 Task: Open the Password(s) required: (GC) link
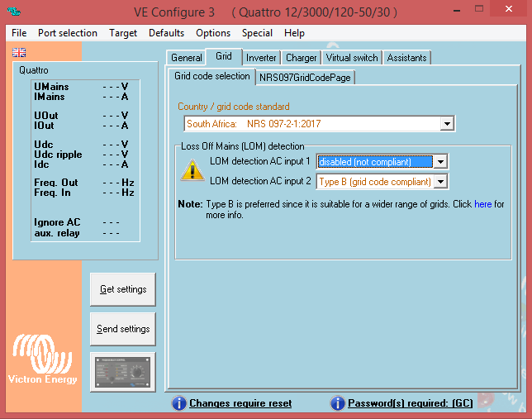pos(411,403)
